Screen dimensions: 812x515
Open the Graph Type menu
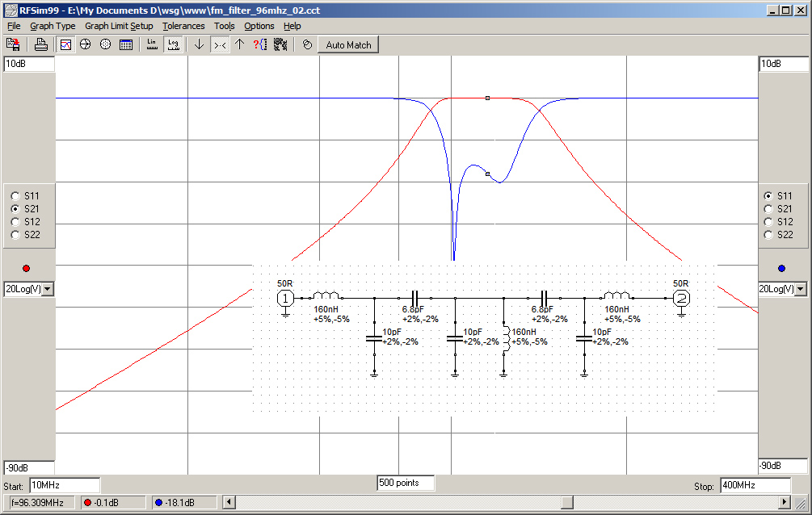tap(53, 26)
